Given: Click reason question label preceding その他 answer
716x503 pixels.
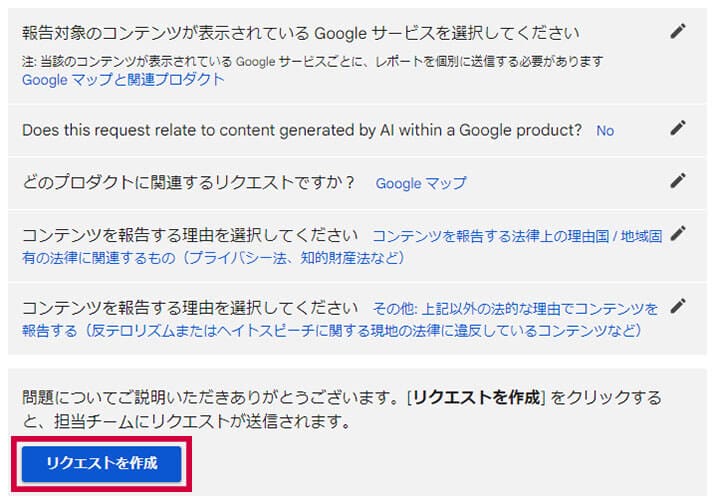Looking at the screenshot, I should [x=190, y=307].
